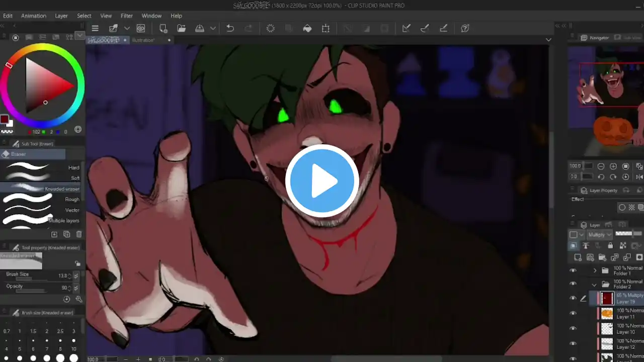This screenshot has width=644, height=362.
Task: Click the play button overlay
Action: pyautogui.click(x=322, y=181)
